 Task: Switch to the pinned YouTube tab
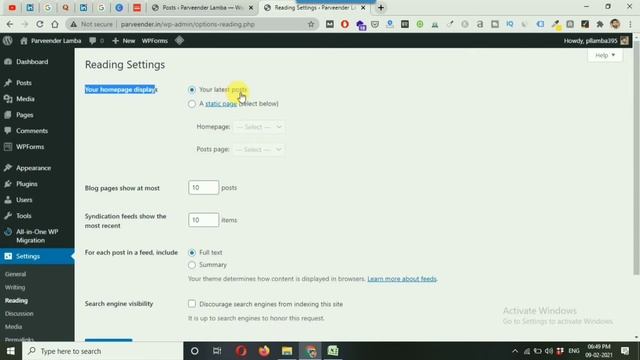click(12, 7)
